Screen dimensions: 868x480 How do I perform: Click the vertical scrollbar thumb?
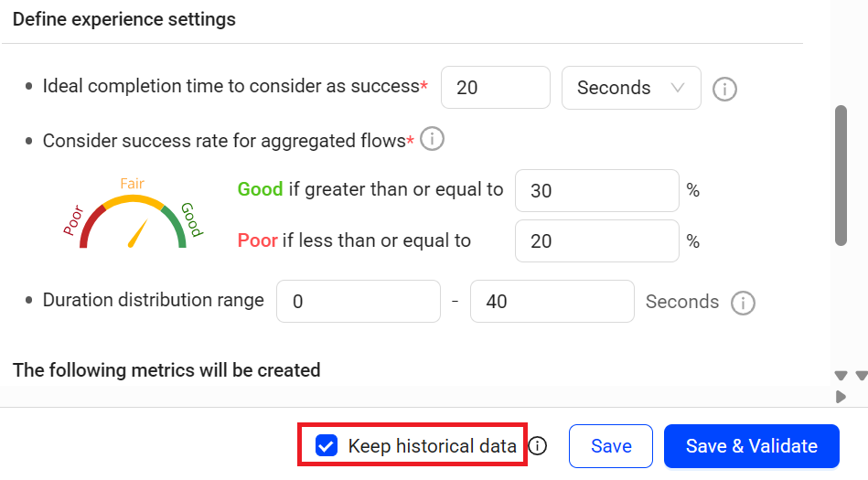841,175
